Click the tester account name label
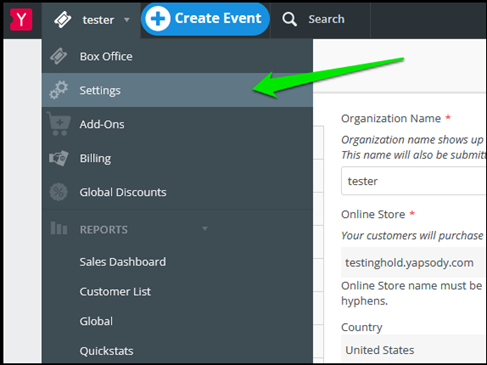This screenshot has width=487, height=365. click(98, 20)
